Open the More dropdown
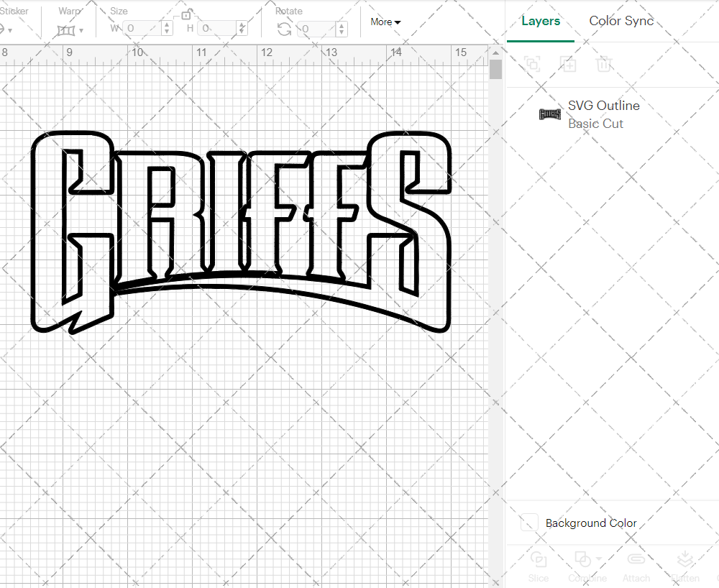719x588 pixels. (385, 22)
